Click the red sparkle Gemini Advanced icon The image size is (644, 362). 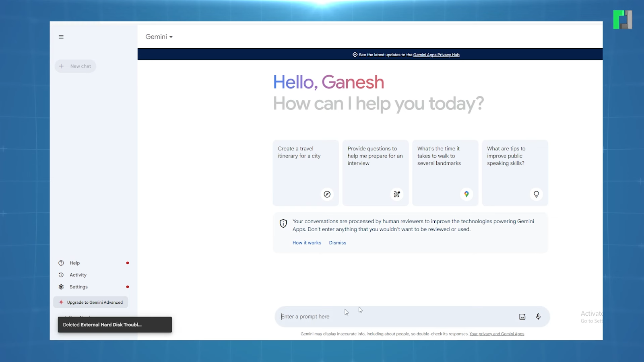point(61,302)
